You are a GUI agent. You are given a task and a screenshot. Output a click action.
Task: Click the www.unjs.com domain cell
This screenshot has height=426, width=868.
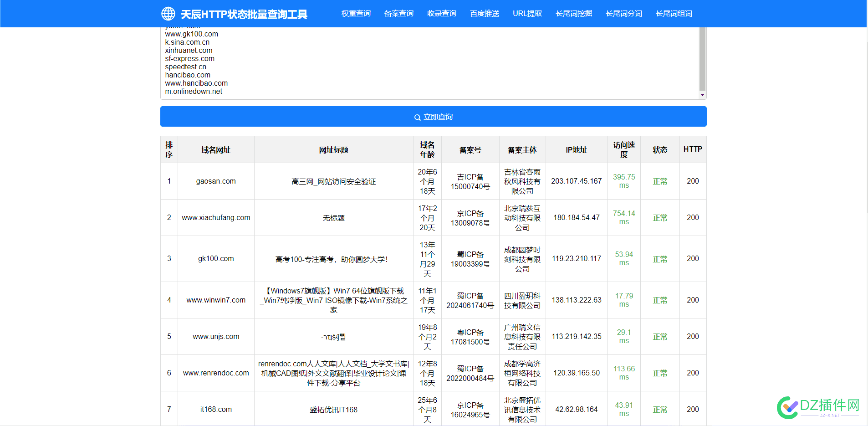coord(216,337)
